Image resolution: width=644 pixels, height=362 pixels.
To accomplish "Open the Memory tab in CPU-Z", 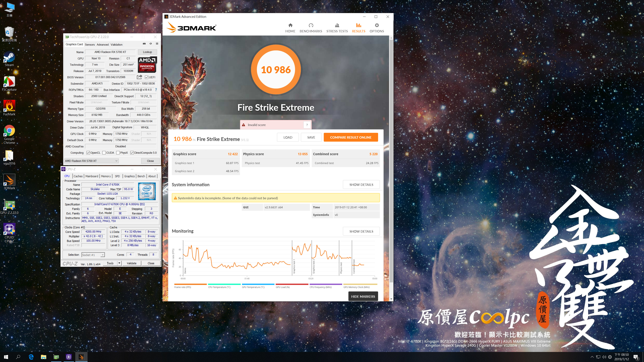I will (x=106, y=176).
